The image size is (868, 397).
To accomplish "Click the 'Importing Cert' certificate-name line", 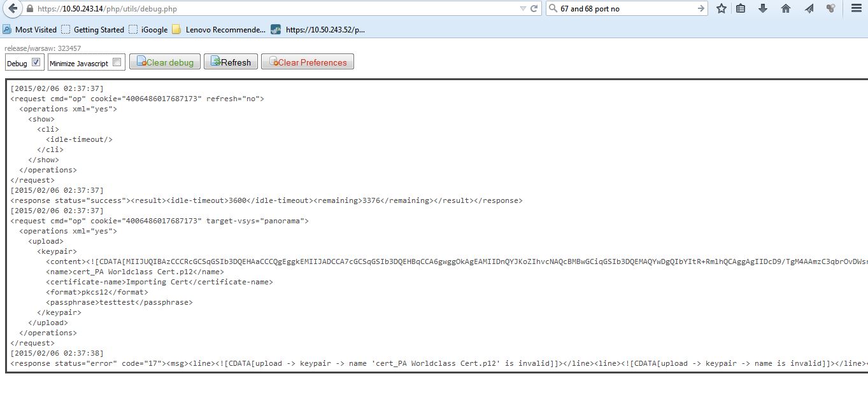I will pyautogui.click(x=159, y=282).
